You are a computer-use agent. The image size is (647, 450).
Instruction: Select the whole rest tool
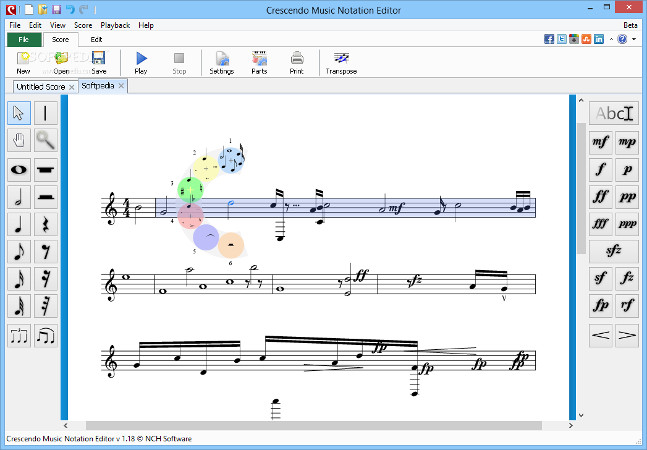[45, 170]
